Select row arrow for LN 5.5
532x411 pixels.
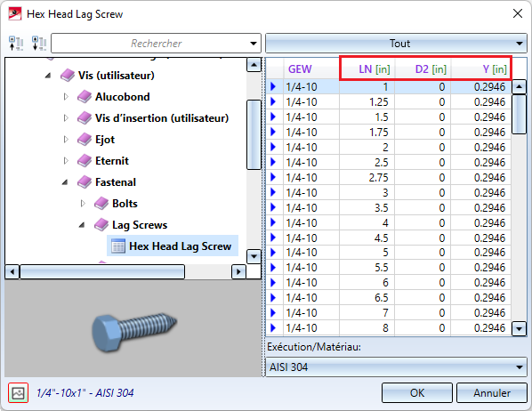point(273,268)
